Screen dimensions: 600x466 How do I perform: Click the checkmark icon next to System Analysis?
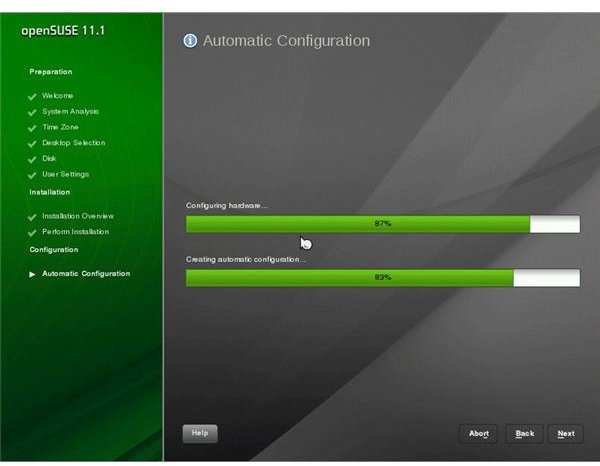coord(32,112)
